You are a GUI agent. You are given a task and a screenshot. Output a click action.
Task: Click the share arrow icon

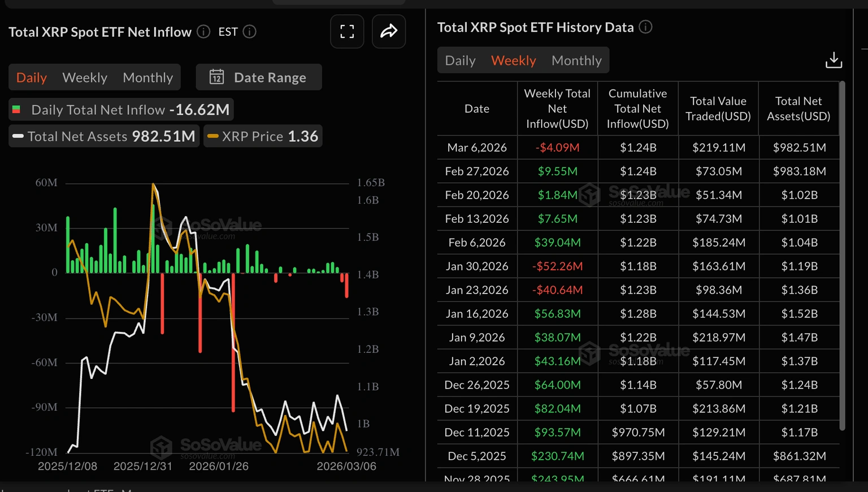pos(389,32)
